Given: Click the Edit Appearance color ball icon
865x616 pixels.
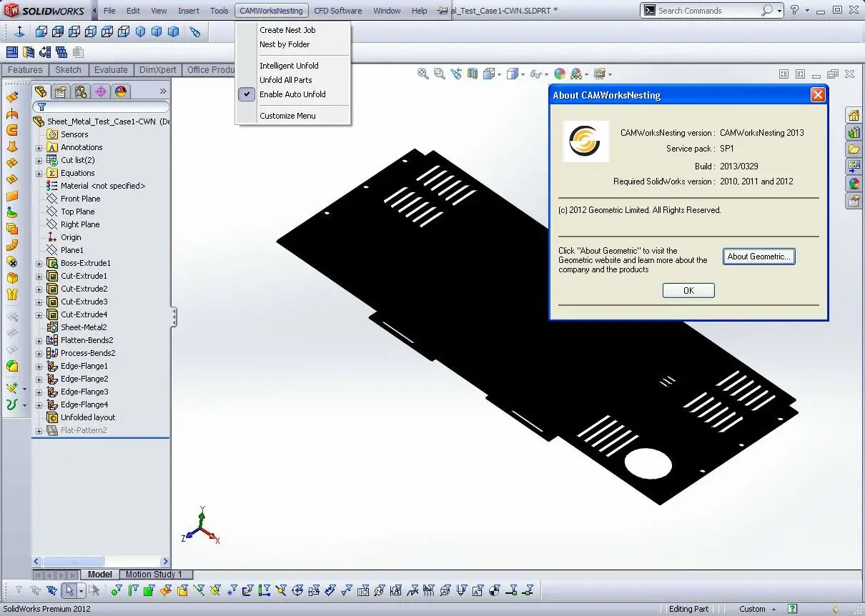Looking at the screenshot, I should click(x=560, y=74).
